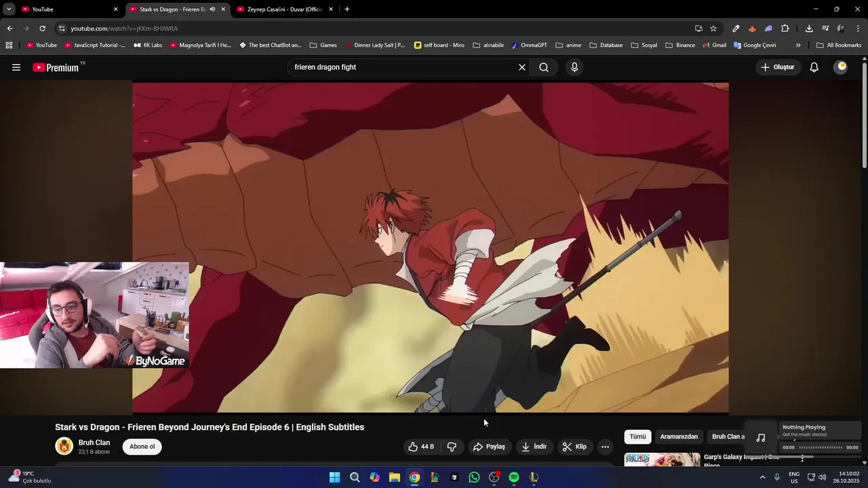Open Chrome extensions puzzle icon
868x488 pixels.
[x=785, y=28]
